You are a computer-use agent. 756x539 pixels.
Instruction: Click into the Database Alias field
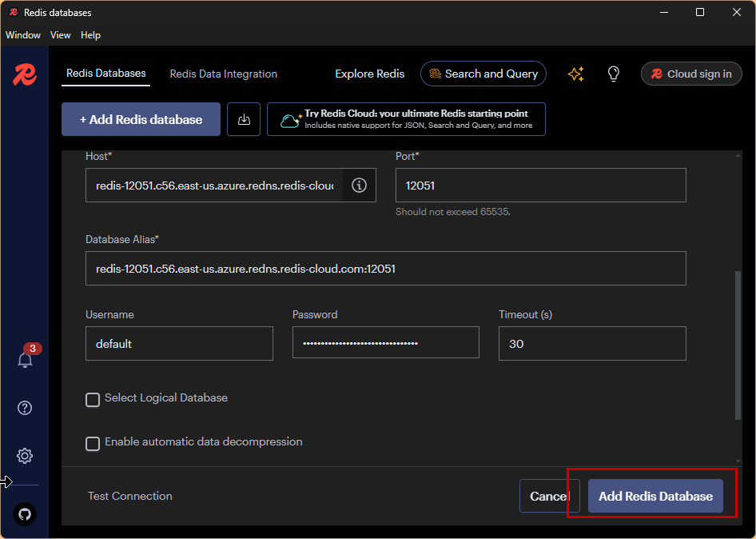[386, 268]
